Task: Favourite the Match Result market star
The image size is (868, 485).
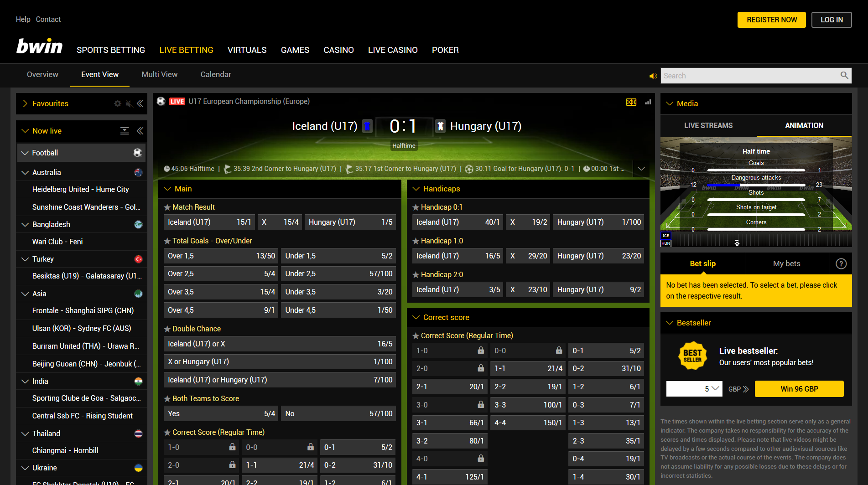Action: click(x=167, y=207)
